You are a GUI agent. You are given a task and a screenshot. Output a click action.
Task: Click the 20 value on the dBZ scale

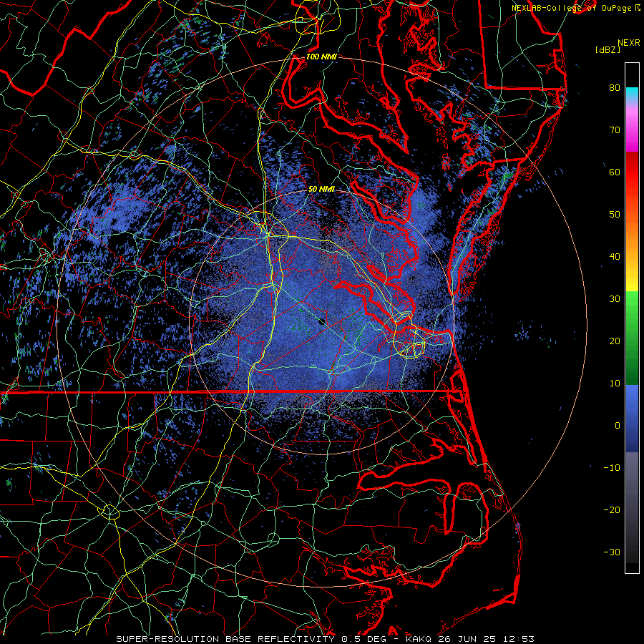coord(615,341)
